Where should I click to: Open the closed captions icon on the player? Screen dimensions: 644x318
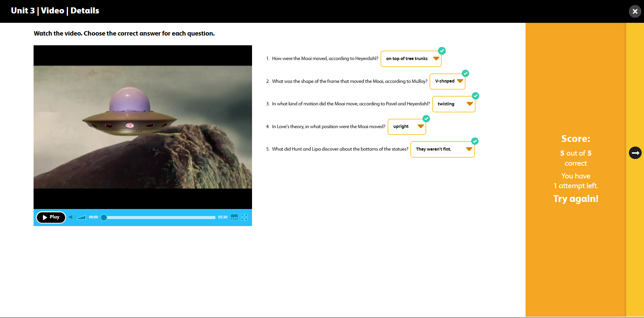tap(234, 217)
